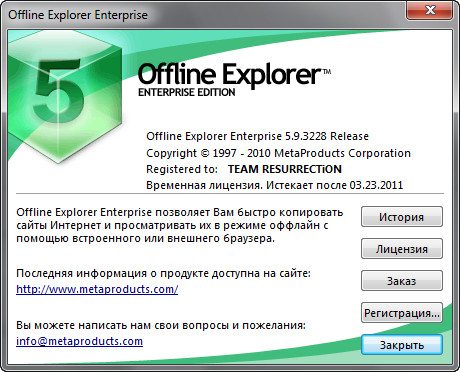Open http://www.metaproducts.com/ link
The width and height of the screenshot is (460, 372).
point(97,289)
